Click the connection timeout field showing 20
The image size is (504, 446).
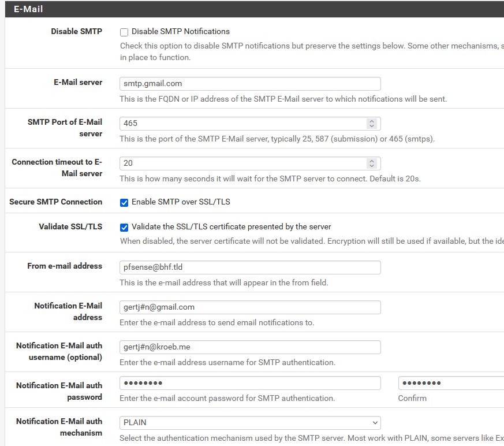[242, 163]
